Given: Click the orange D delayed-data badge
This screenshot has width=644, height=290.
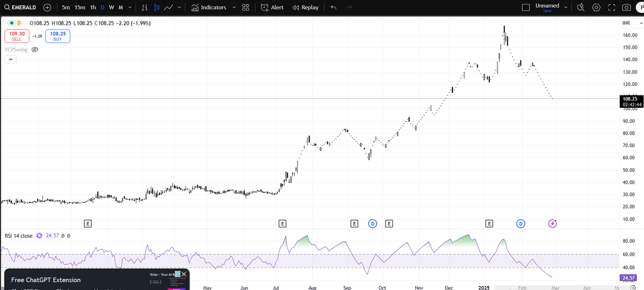Looking at the screenshot, I should click(19, 23).
